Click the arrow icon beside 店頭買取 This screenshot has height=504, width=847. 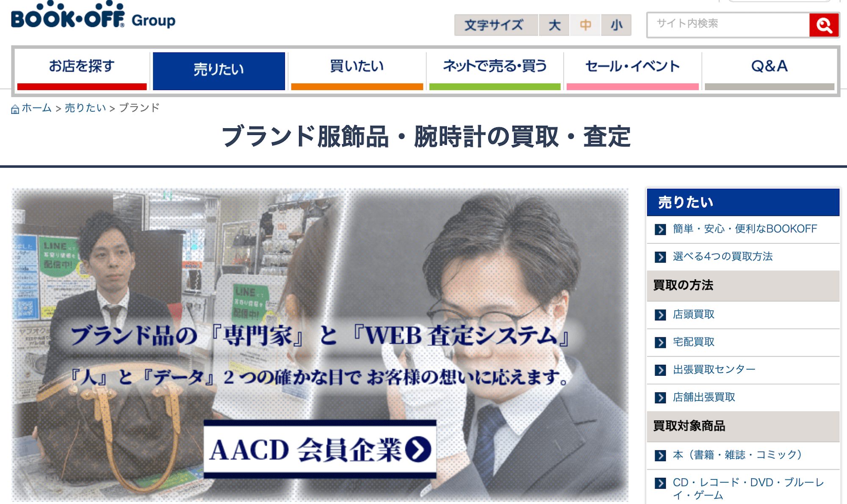click(661, 314)
